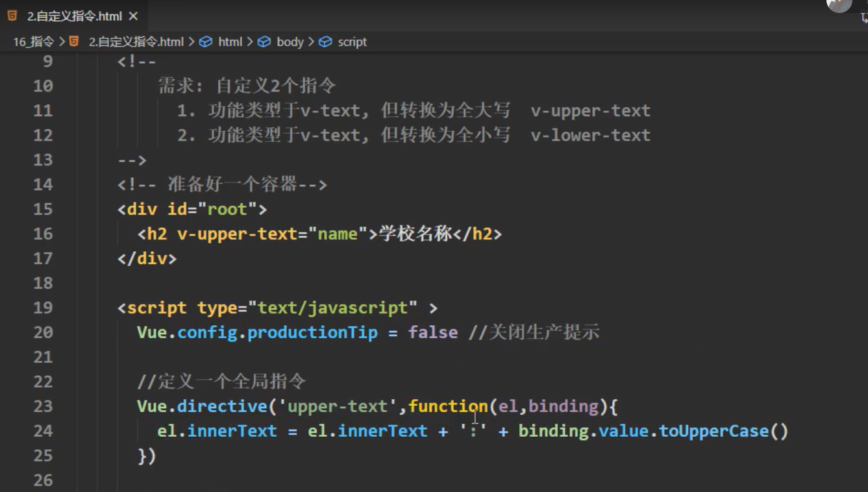Screen dimensions: 868x492
Task: Click the comment 准备好一个容器
Action: [x=232, y=185]
